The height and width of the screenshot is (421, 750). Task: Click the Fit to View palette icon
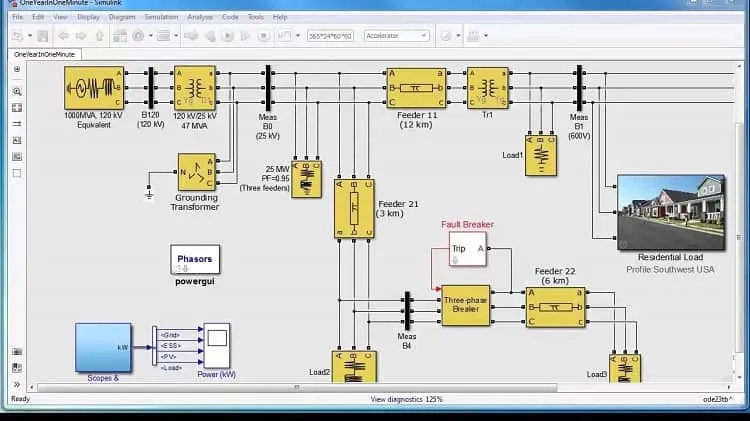tap(17, 108)
